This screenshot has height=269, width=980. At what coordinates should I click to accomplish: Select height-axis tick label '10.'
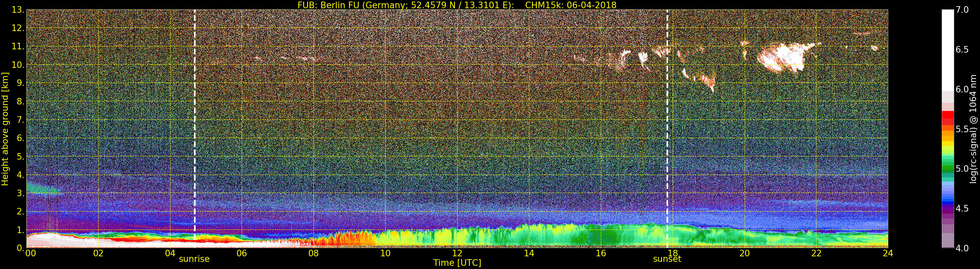point(18,65)
